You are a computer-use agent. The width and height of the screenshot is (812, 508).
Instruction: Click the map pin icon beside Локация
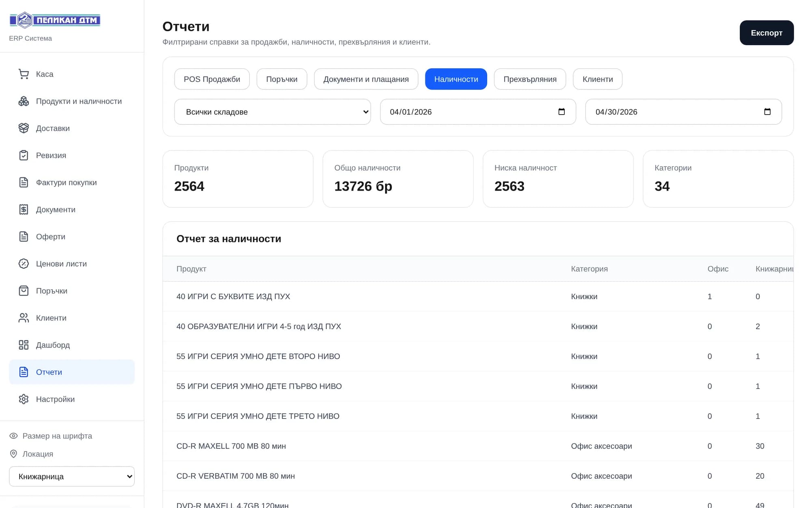[13, 454]
